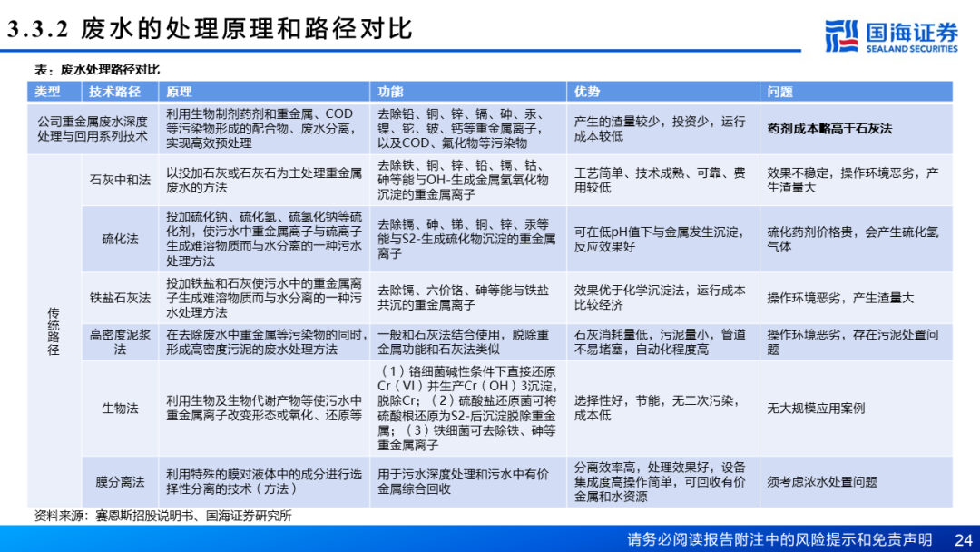Click the table caption 表：废水处理路径对比
This screenshot has height=552, width=980.
[x=97, y=69]
